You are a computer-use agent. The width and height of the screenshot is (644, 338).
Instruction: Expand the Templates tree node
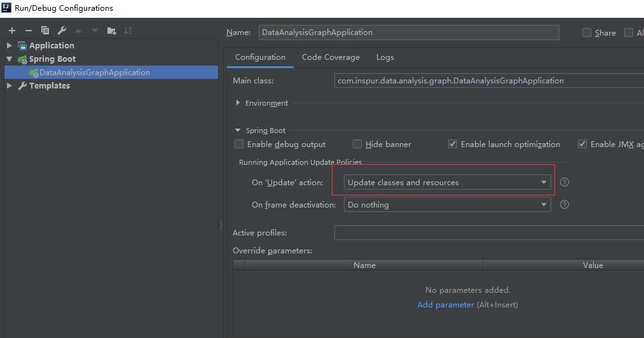[10, 85]
